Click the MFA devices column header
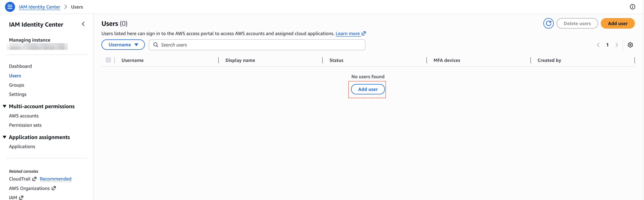644x200 pixels. tap(447, 60)
